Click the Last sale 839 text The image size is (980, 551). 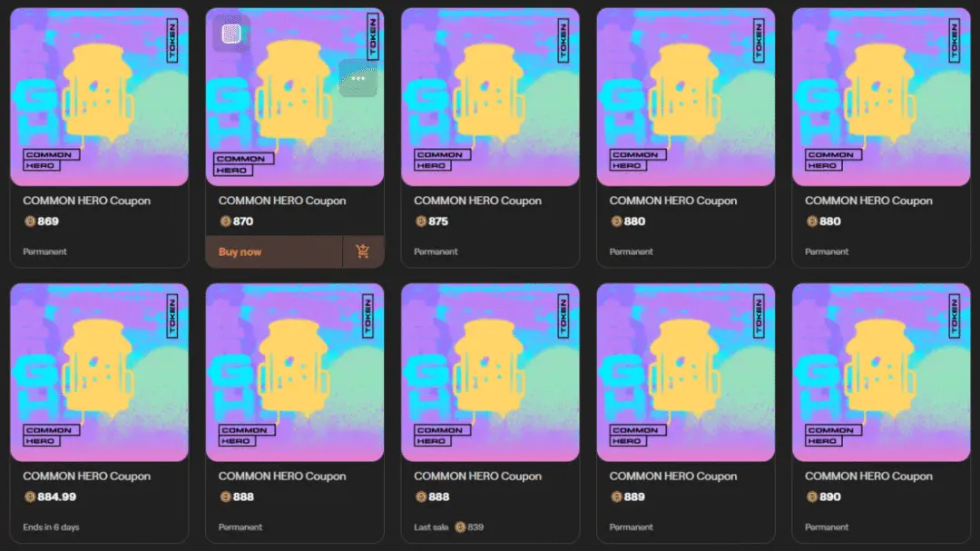[449, 527]
